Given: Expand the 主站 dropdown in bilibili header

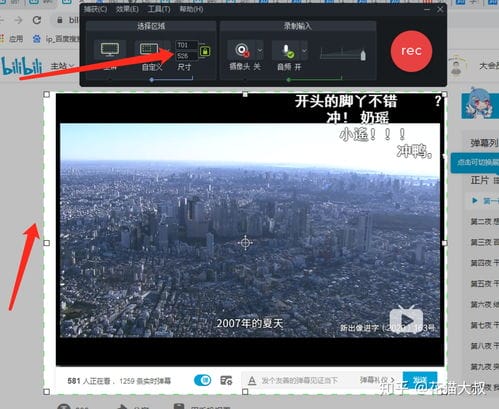Looking at the screenshot, I should point(62,66).
